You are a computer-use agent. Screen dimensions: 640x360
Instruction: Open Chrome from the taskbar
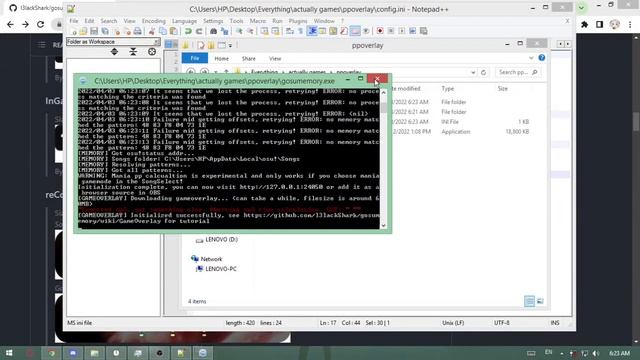click(51, 353)
